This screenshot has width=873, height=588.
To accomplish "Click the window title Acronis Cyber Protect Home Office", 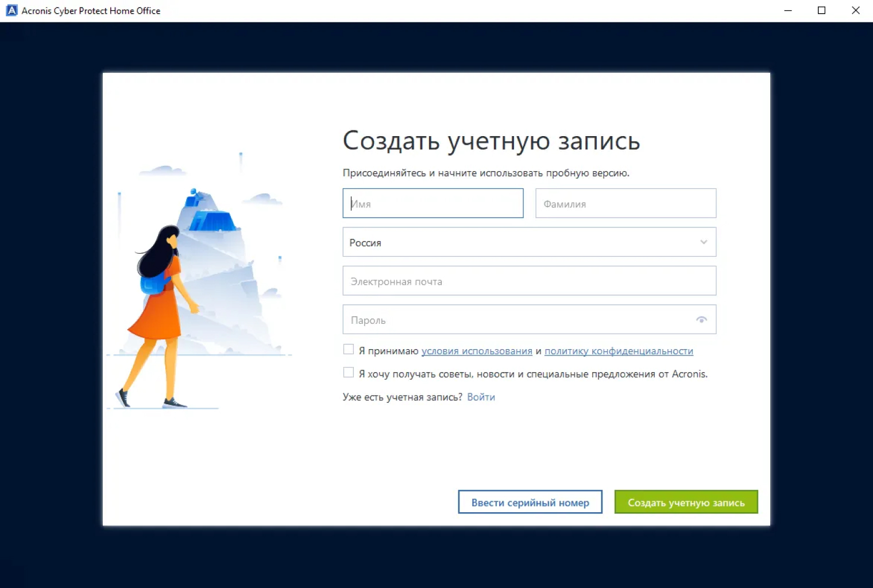I will coord(91,10).
